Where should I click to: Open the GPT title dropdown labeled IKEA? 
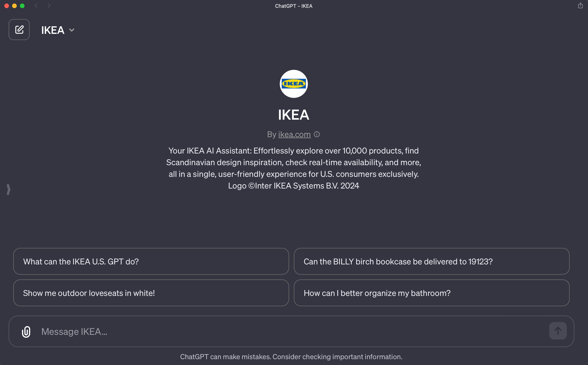[53, 30]
